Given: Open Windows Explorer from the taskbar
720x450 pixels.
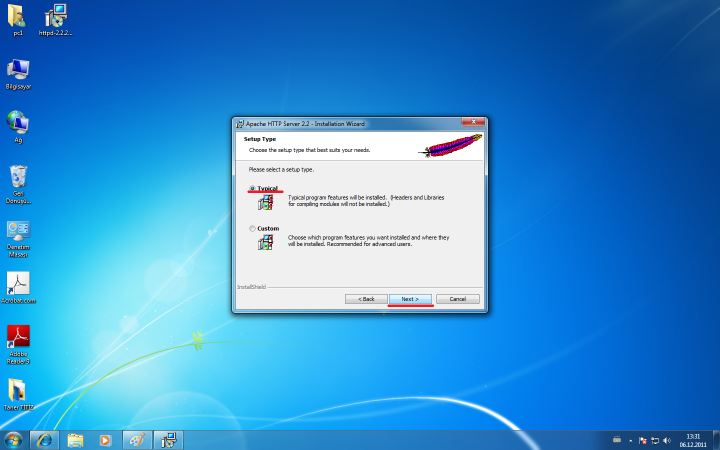Looking at the screenshot, I should 75,440.
